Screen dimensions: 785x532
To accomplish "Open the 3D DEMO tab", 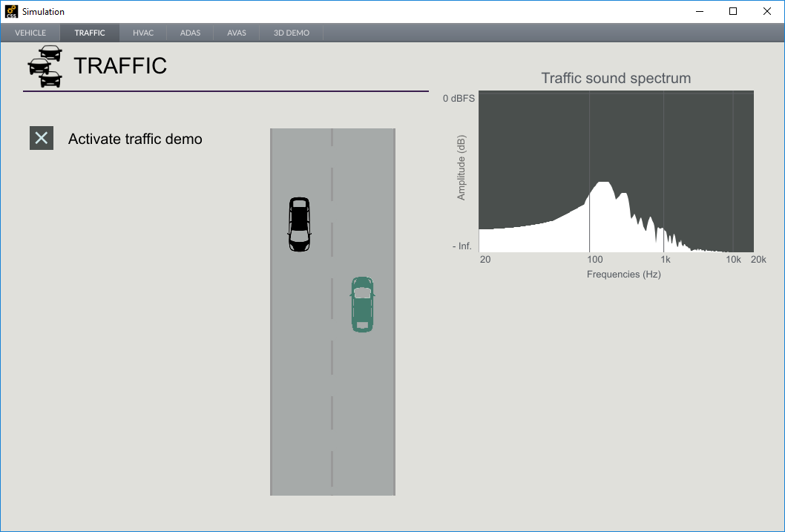I will coord(289,33).
